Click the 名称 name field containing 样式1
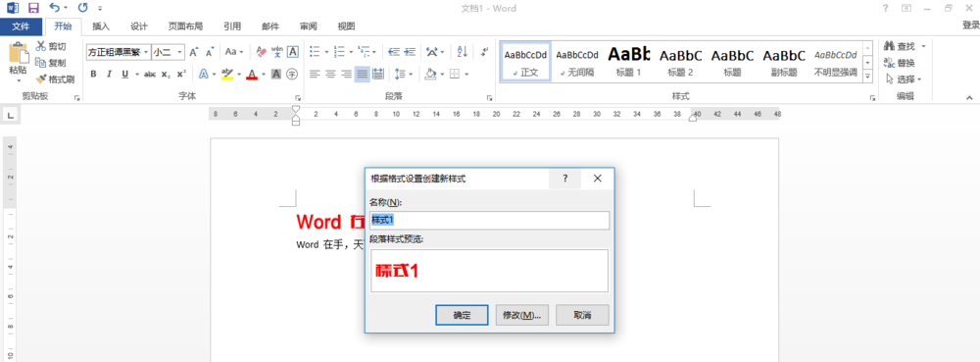 489,220
